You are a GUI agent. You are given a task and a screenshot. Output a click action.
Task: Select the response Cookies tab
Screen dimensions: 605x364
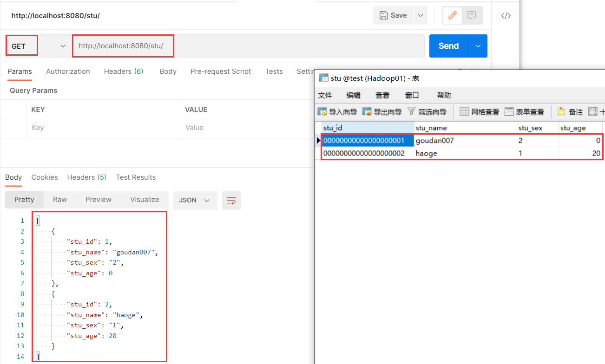coord(45,177)
